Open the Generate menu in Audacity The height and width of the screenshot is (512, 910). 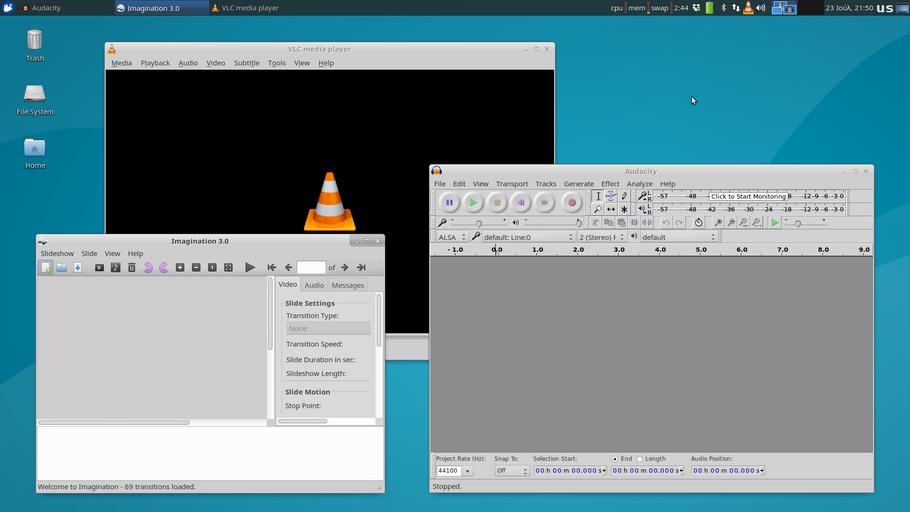click(578, 184)
